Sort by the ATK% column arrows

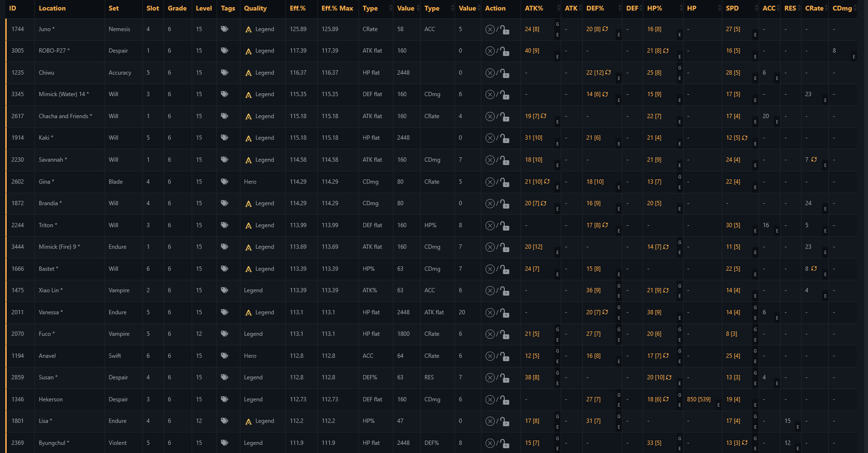559,8
